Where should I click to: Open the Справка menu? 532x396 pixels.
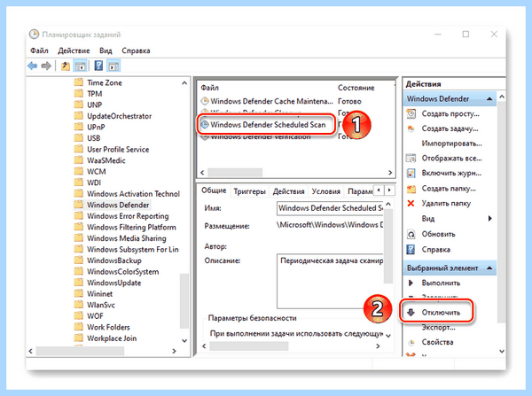[136, 50]
